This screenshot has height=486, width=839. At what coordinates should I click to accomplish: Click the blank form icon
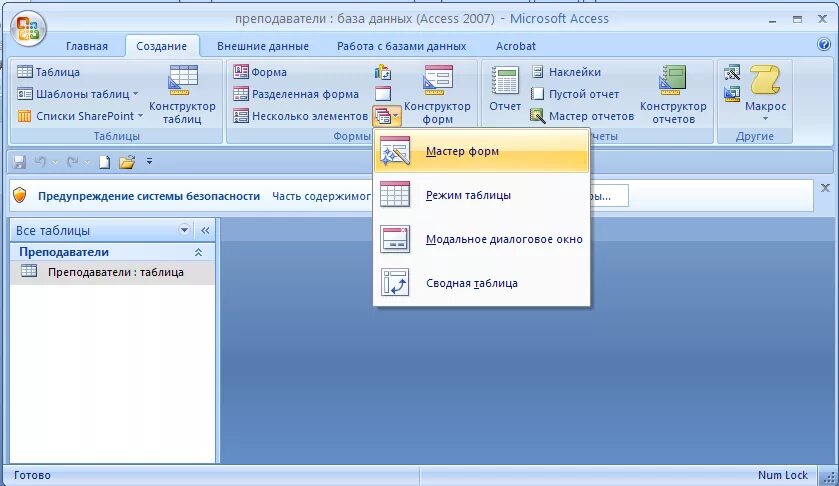383,94
